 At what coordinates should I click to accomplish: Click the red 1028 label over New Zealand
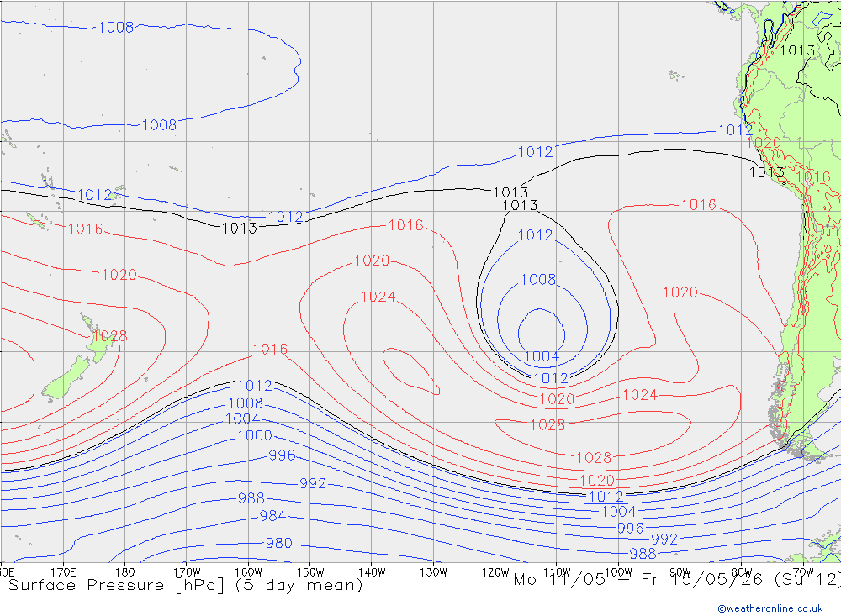point(110,336)
